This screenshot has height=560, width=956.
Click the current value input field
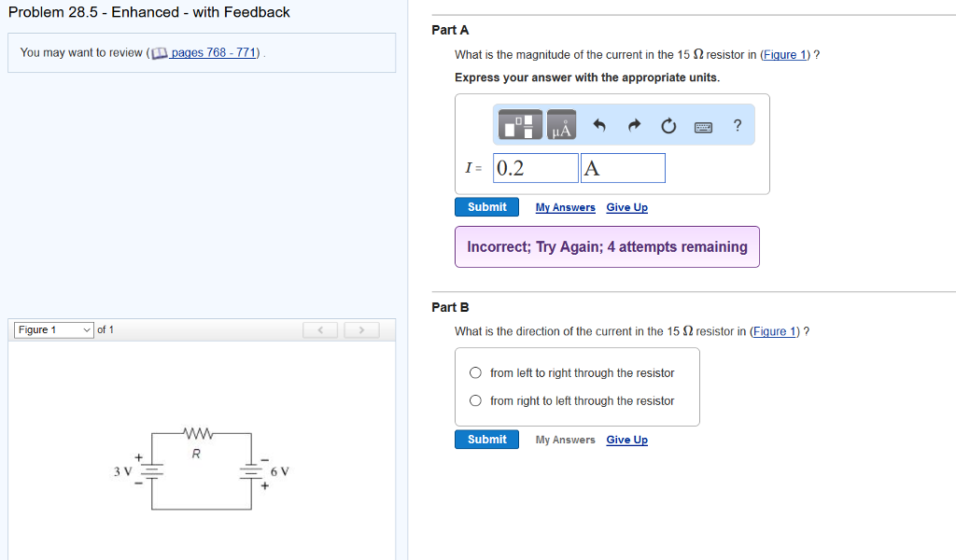click(x=535, y=169)
